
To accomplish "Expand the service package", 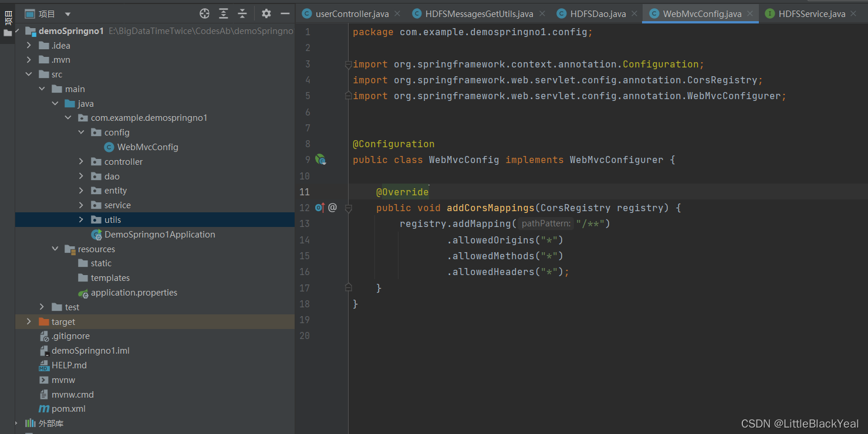I will [82, 205].
